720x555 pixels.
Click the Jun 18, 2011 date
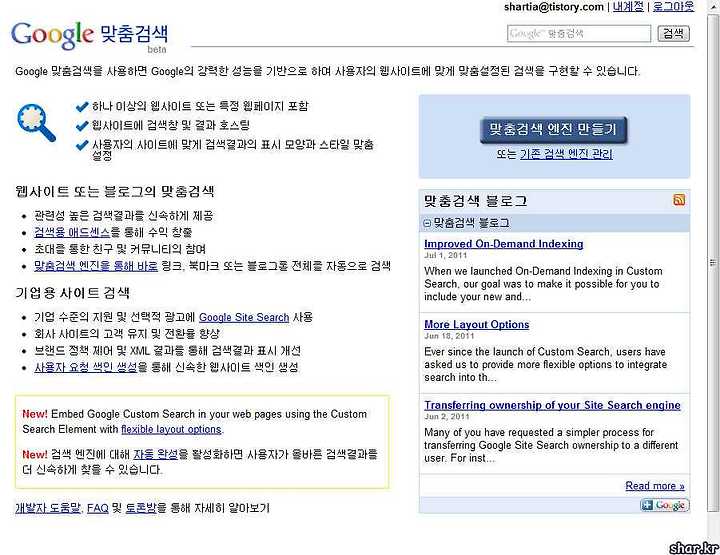(x=449, y=336)
